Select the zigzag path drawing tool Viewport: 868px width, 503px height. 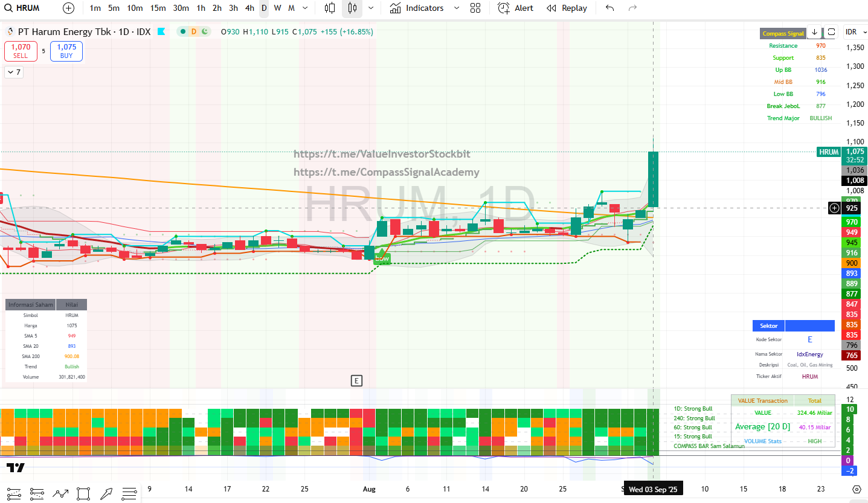click(x=60, y=493)
